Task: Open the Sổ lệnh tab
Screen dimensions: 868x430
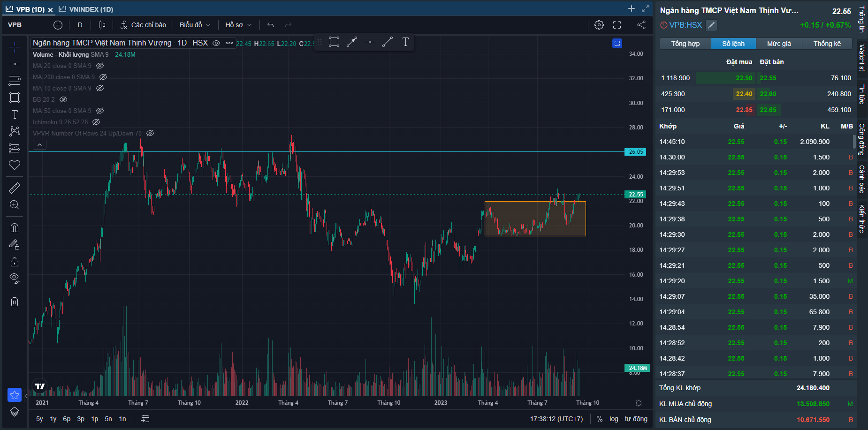Action: [733, 44]
